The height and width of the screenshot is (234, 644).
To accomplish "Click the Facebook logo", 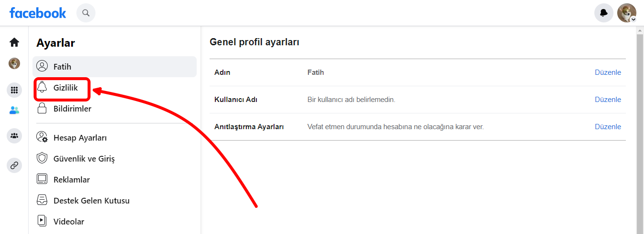I will pyautogui.click(x=38, y=13).
